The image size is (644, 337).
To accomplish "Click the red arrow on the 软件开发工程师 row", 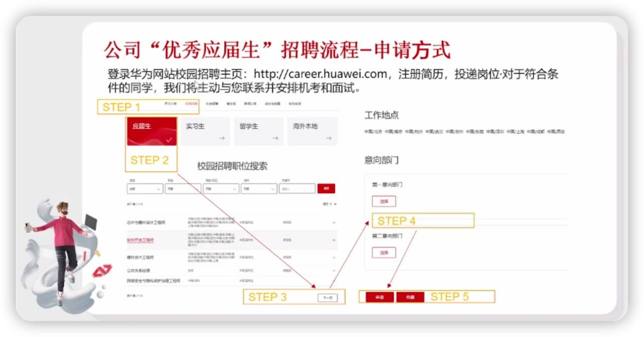I will [333, 240].
